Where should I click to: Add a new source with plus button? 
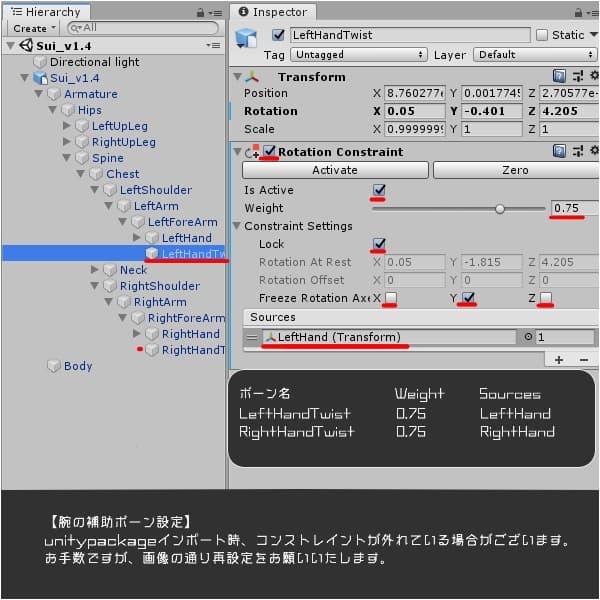pyautogui.click(x=559, y=360)
